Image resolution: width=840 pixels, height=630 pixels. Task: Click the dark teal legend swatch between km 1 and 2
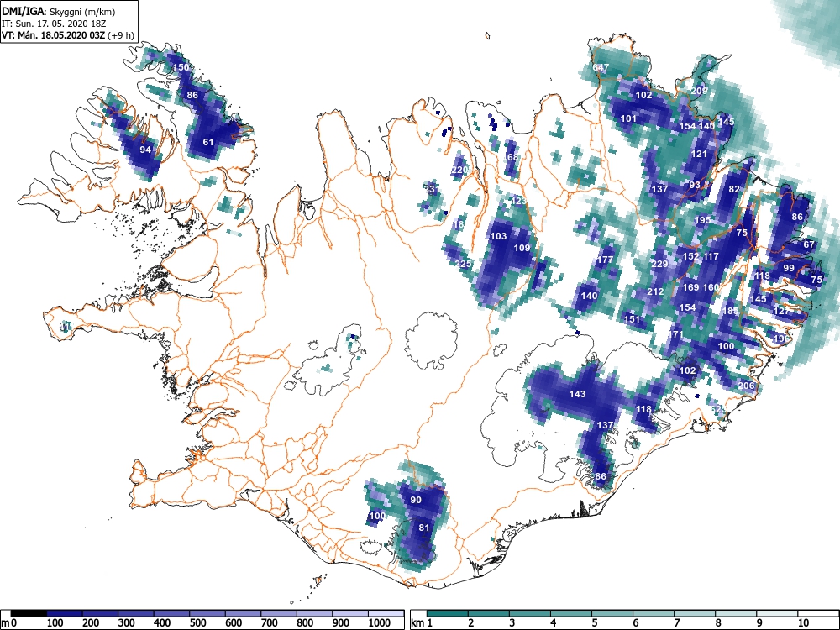pyautogui.click(x=448, y=613)
